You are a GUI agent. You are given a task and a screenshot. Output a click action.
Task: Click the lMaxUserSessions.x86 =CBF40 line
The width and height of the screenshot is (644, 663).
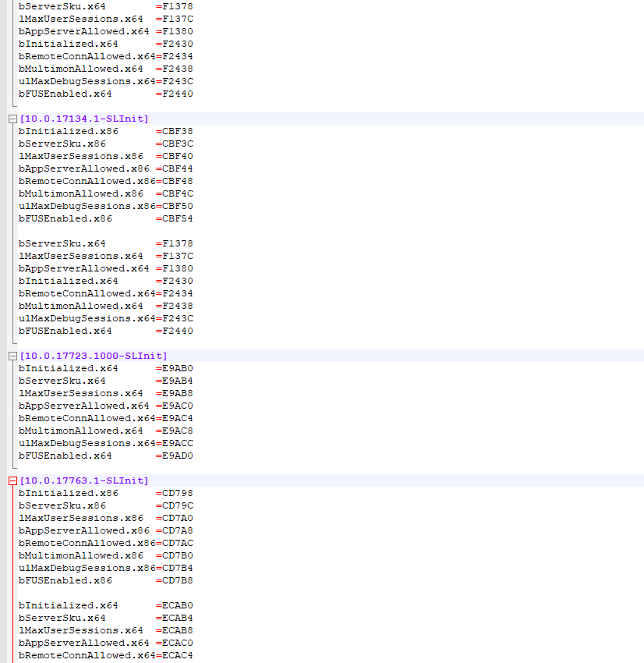(105, 157)
